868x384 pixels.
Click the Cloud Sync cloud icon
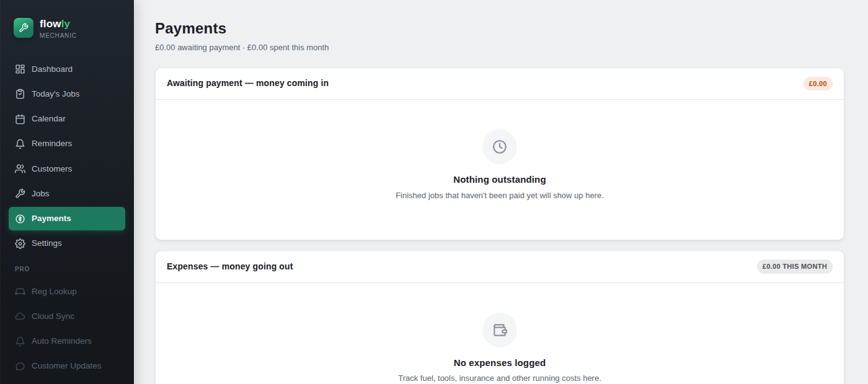coord(20,316)
